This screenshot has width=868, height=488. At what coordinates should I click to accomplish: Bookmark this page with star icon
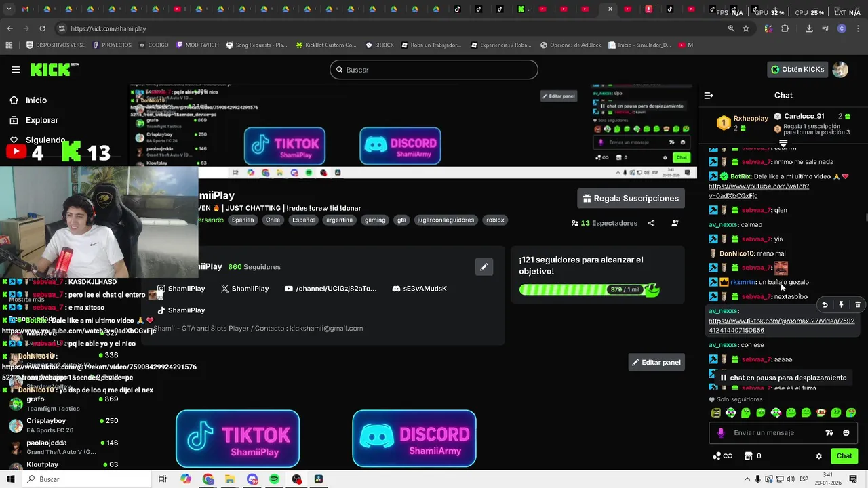[x=746, y=28]
